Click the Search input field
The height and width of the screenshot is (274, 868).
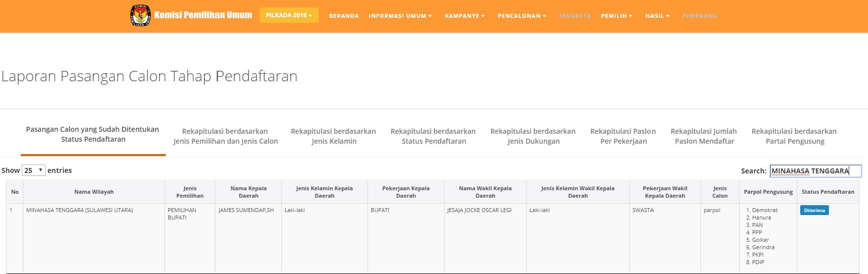point(815,171)
